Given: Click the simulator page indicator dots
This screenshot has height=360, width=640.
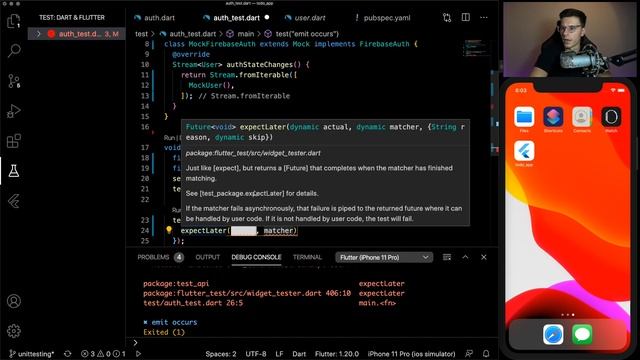Looking at the screenshot, I should click(x=568, y=315).
